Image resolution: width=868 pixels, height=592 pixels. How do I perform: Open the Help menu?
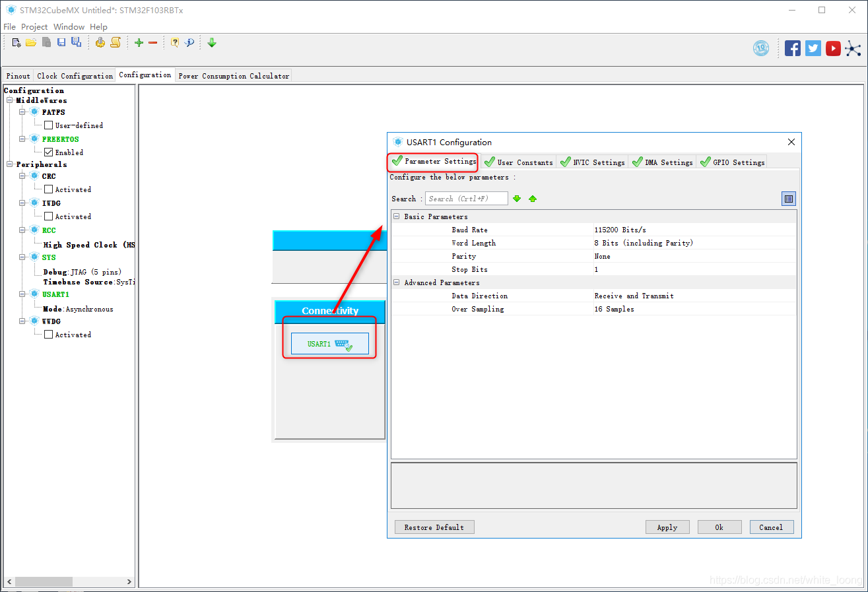tap(98, 27)
